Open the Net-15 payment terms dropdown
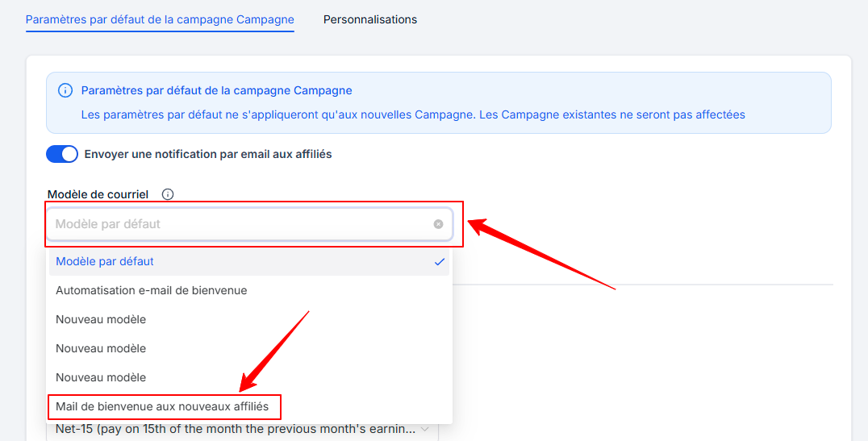This screenshot has height=441, width=868. pyautogui.click(x=236, y=429)
